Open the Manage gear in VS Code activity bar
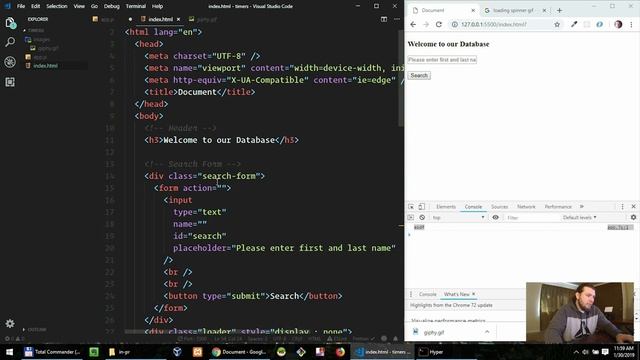 point(10,324)
